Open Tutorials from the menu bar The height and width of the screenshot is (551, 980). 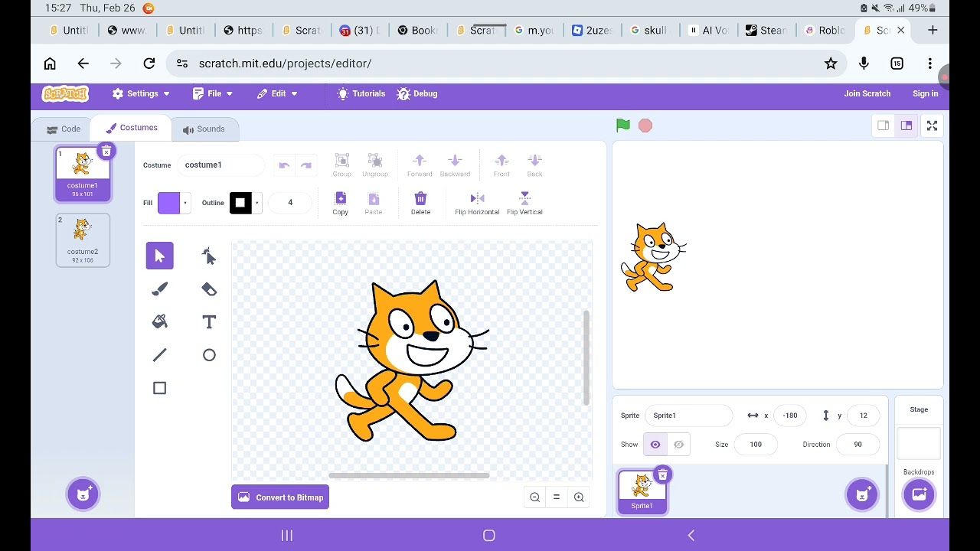(x=361, y=93)
